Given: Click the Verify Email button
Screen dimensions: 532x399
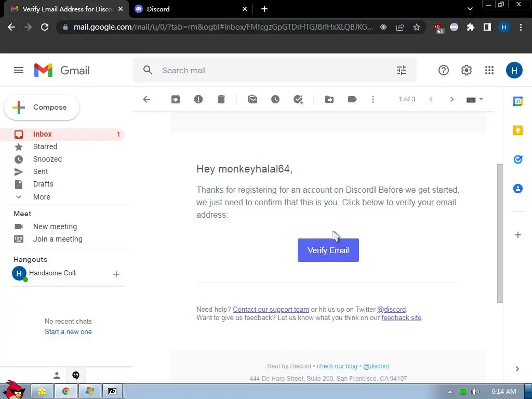Looking at the screenshot, I should pyautogui.click(x=328, y=250).
